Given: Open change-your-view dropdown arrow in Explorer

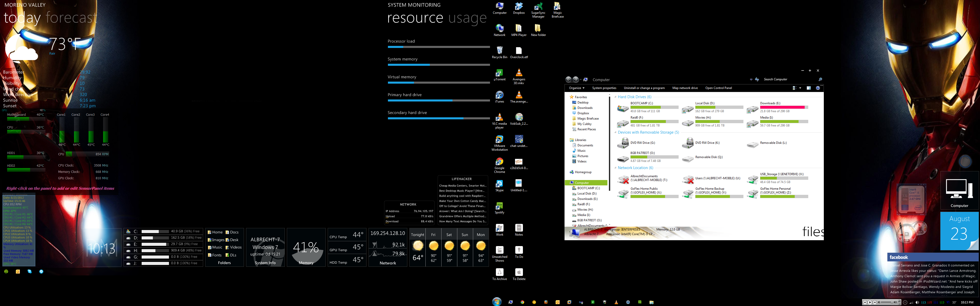Looking at the screenshot, I should tap(800, 88).
